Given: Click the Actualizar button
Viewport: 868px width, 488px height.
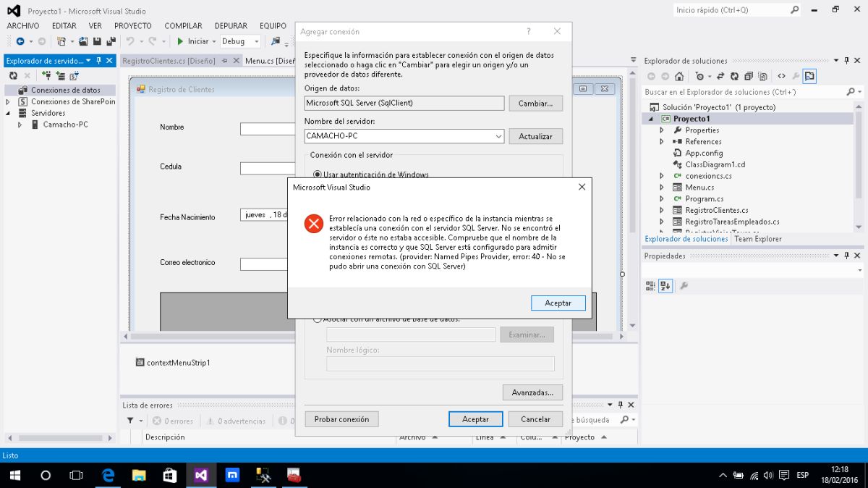Looking at the screenshot, I should (535, 136).
